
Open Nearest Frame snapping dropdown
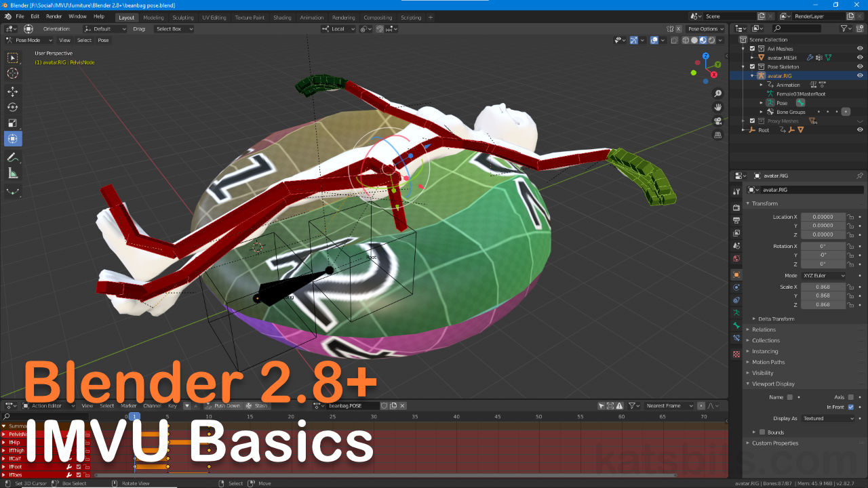[x=669, y=405]
